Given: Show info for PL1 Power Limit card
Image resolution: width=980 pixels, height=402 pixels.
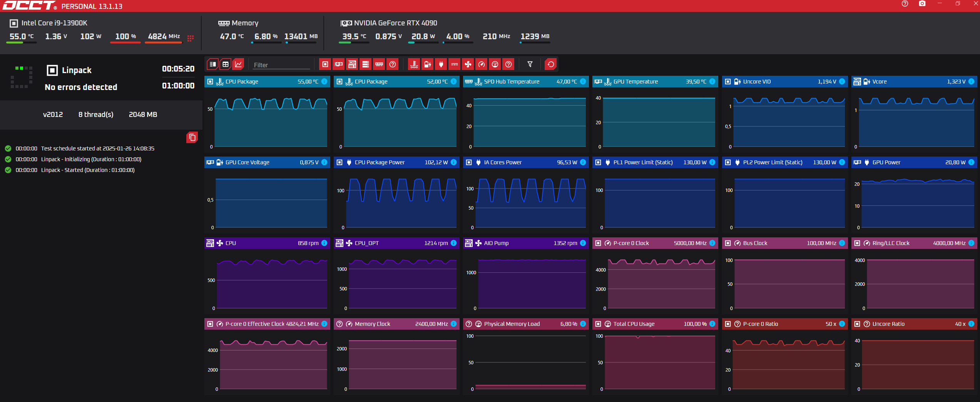Looking at the screenshot, I should (x=712, y=162).
